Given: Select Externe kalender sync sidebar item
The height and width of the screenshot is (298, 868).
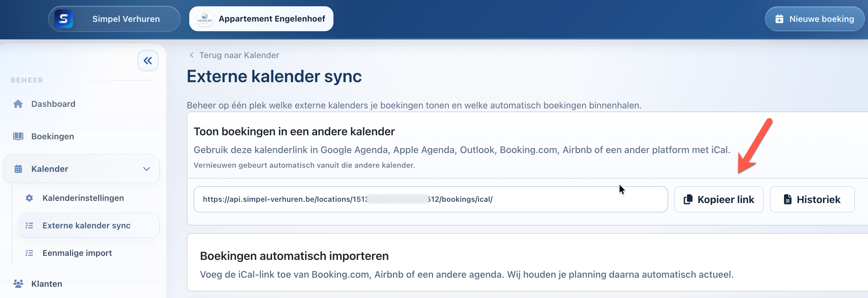Looking at the screenshot, I should 88,226.
